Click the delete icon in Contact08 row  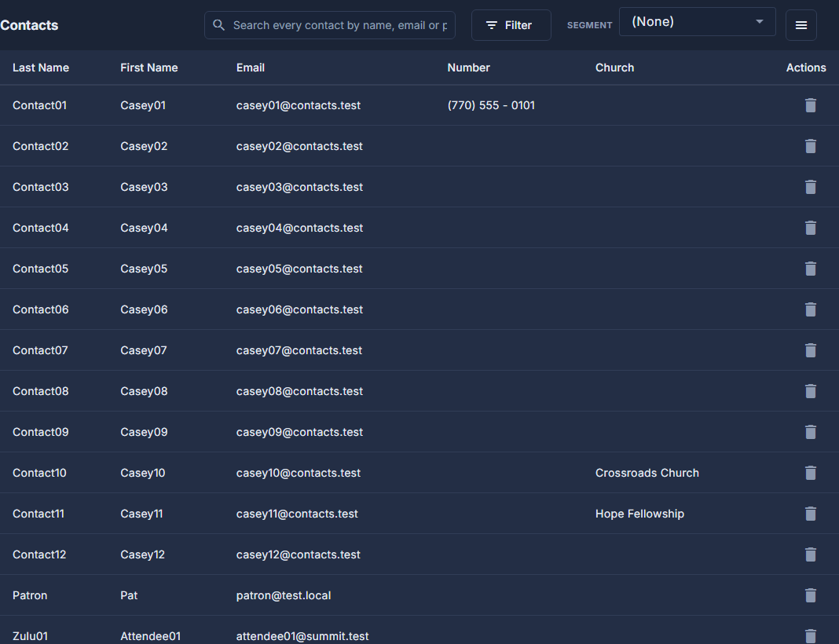point(810,391)
